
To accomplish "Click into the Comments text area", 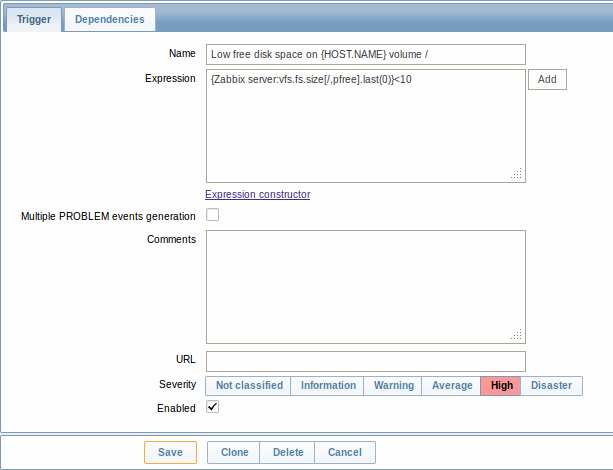I will pos(366,287).
